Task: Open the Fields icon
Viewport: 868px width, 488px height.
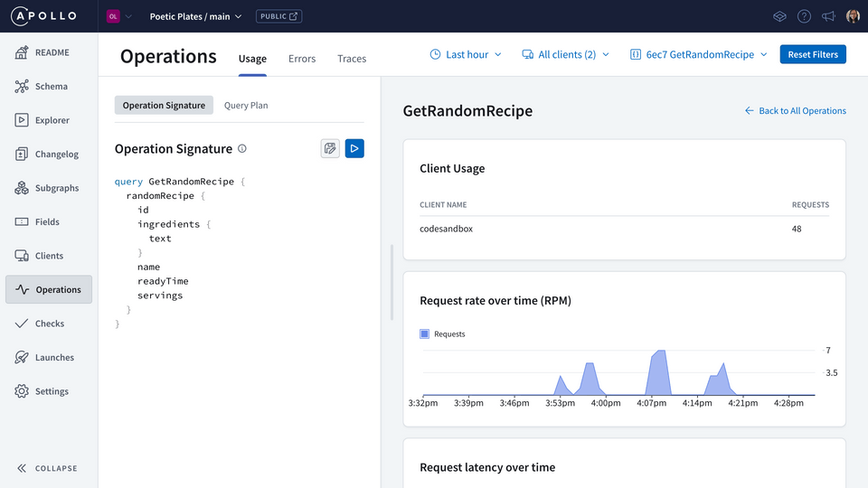Action: (22, 222)
